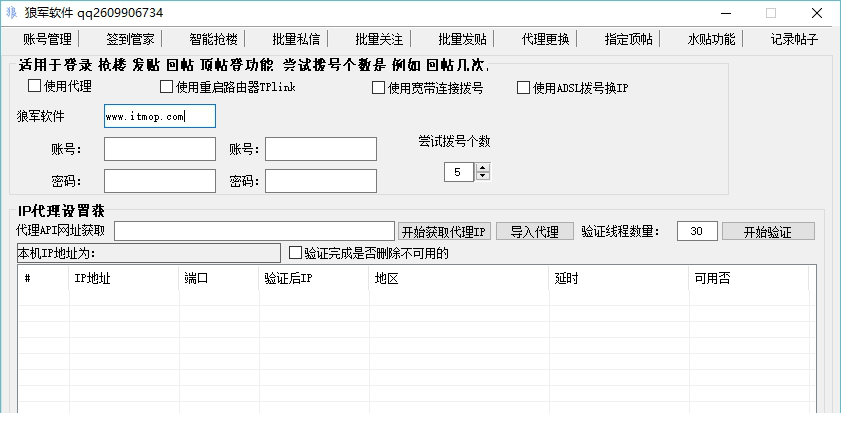Click the 地区 column header

(460, 279)
